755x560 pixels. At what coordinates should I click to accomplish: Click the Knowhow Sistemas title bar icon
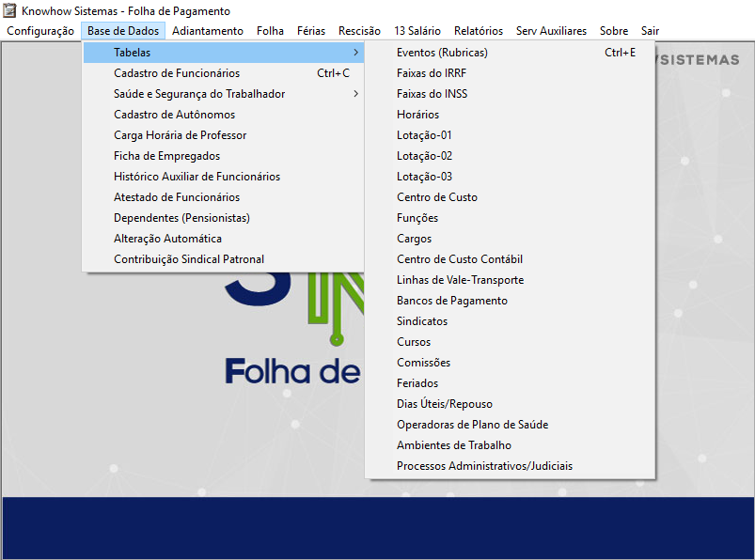pyautogui.click(x=10, y=11)
